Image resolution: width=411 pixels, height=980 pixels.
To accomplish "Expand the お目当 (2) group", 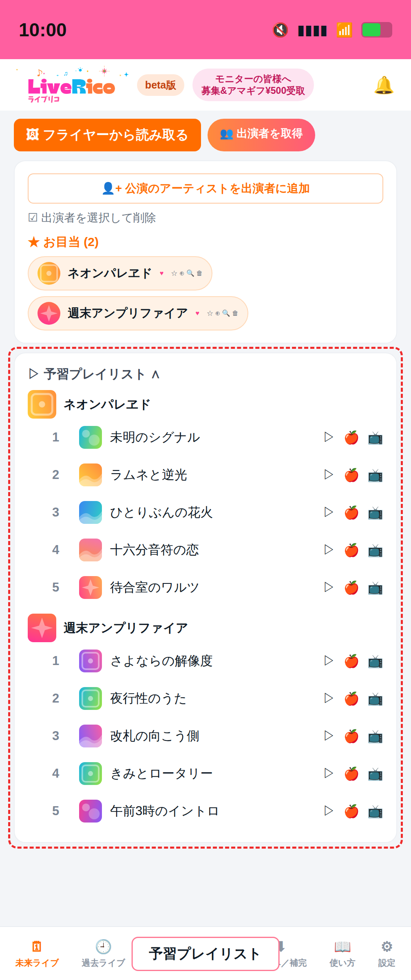I will (x=63, y=242).
